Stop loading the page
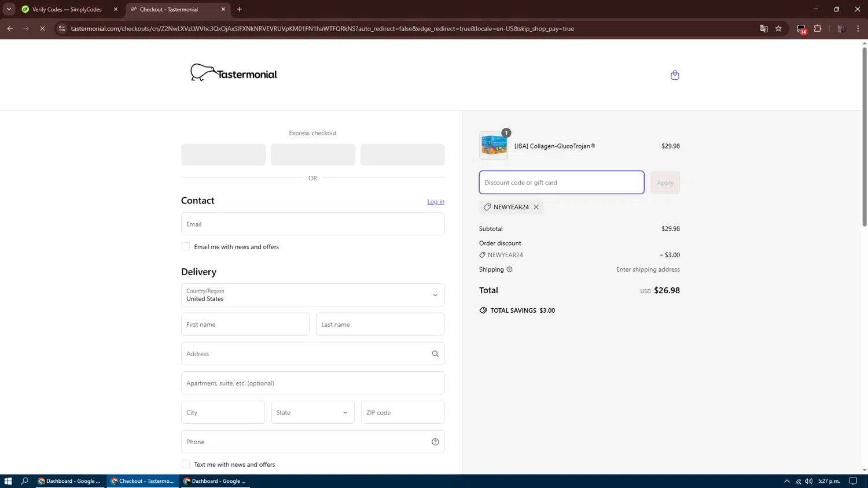Viewport: 868px width, 488px height. pyautogui.click(x=42, y=28)
